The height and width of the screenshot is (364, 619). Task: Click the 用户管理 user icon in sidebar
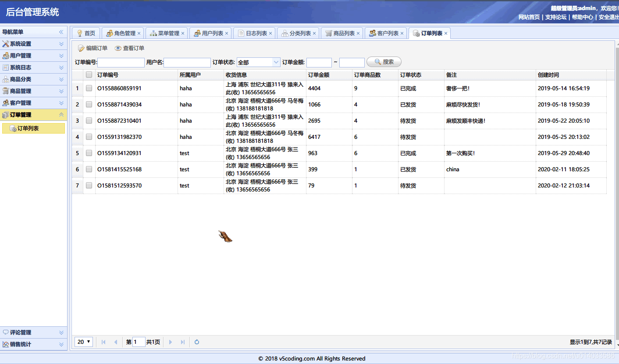click(6, 56)
